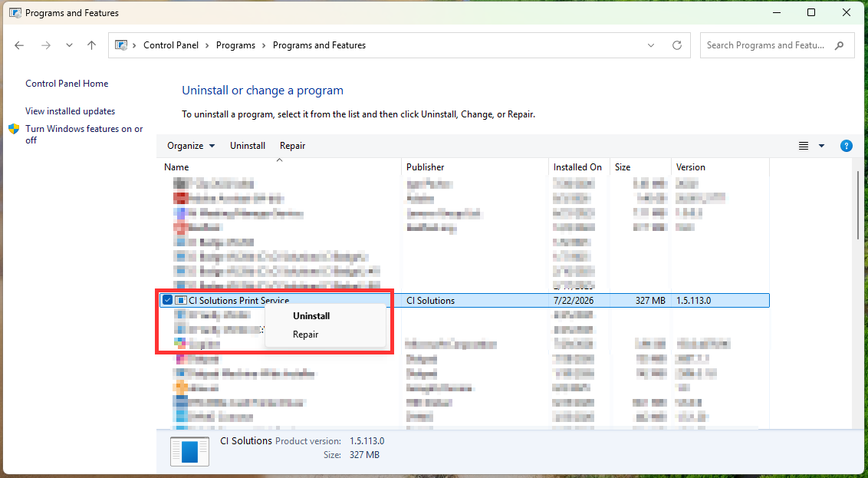Go up one level with up arrow

click(92, 45)
